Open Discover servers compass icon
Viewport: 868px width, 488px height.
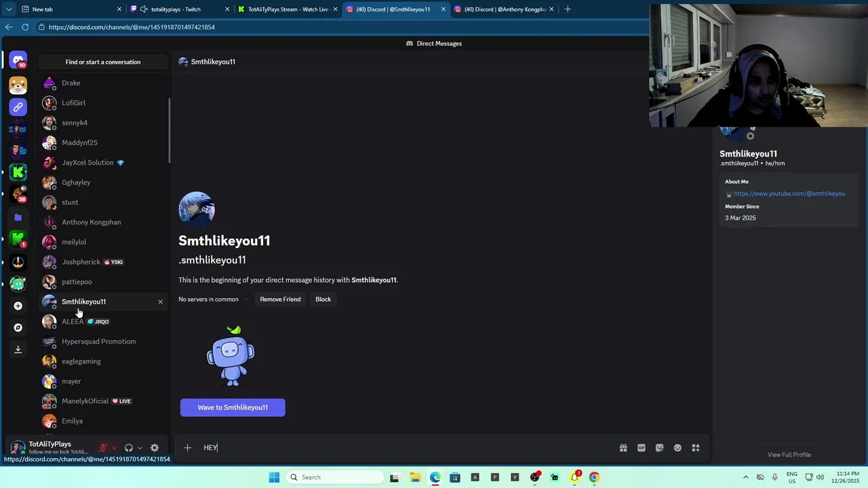coord(18,327)
